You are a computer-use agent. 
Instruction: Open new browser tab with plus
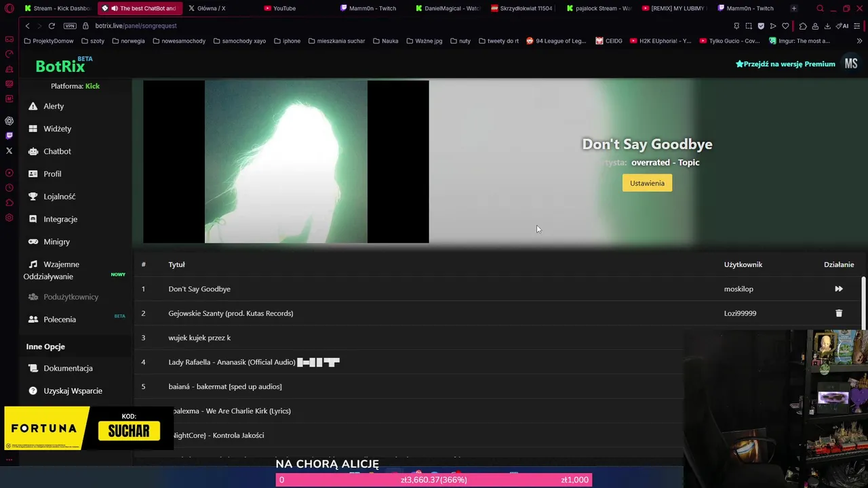click(794, 8)
